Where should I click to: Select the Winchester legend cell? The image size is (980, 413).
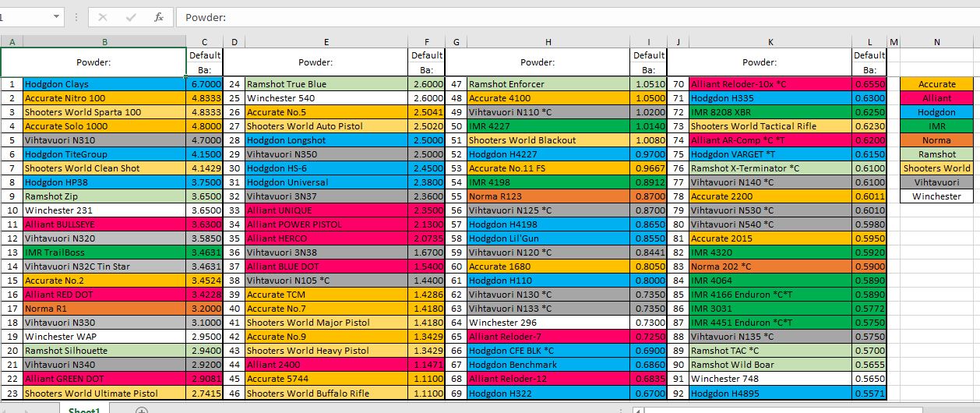(x=936, y=196)
